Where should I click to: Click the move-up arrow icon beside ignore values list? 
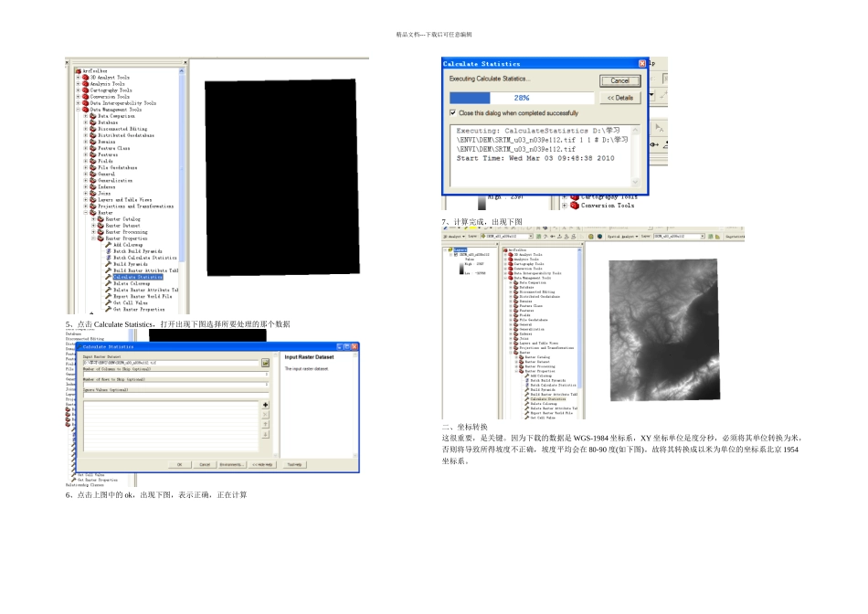point(266,425)
